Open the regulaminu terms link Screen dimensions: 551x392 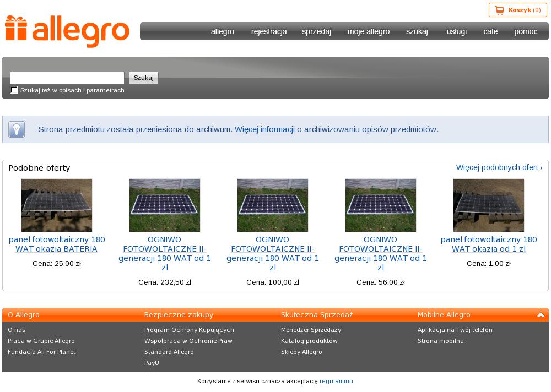[336, 381]
